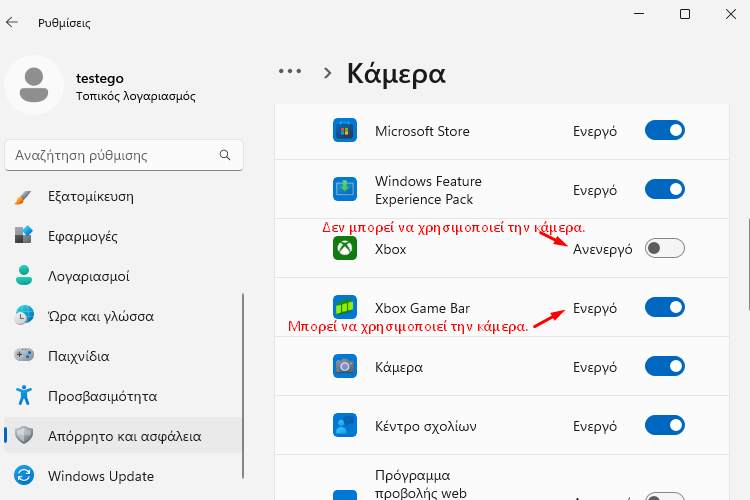Open Windows Update section

(123, 476)
